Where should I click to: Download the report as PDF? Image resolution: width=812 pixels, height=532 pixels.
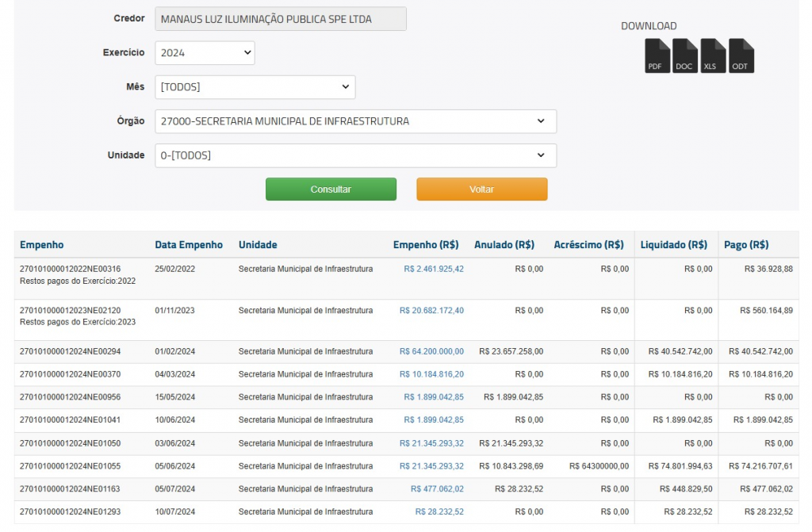click(657, 56)
